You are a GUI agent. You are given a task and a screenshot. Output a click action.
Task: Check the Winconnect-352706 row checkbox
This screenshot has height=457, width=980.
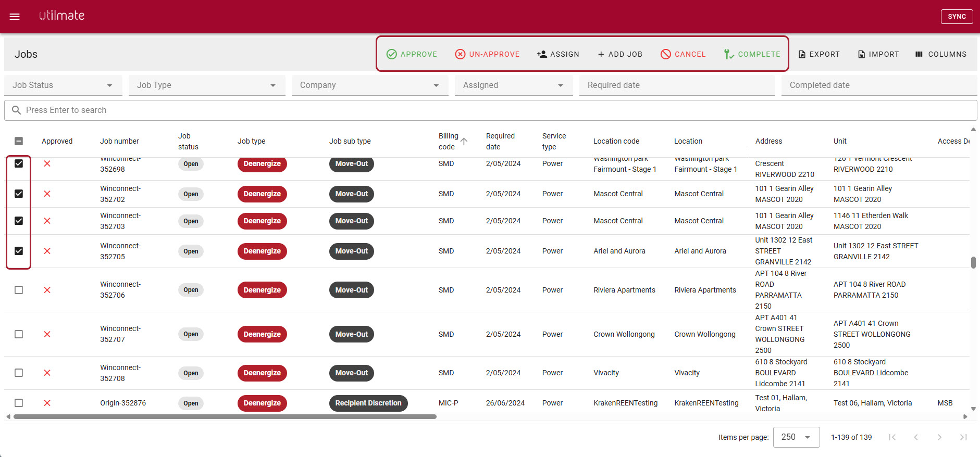pyautogui.click(x=19, y=290)
